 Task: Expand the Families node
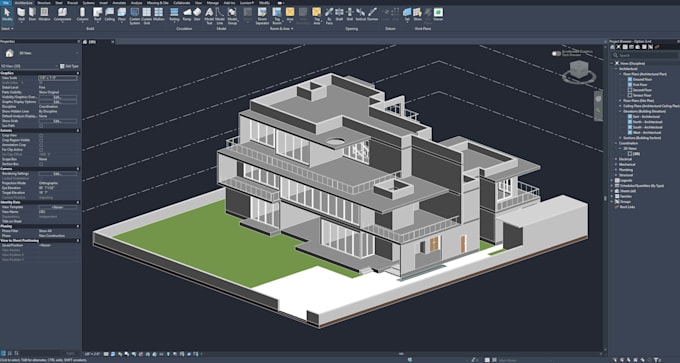coord(612,196)
